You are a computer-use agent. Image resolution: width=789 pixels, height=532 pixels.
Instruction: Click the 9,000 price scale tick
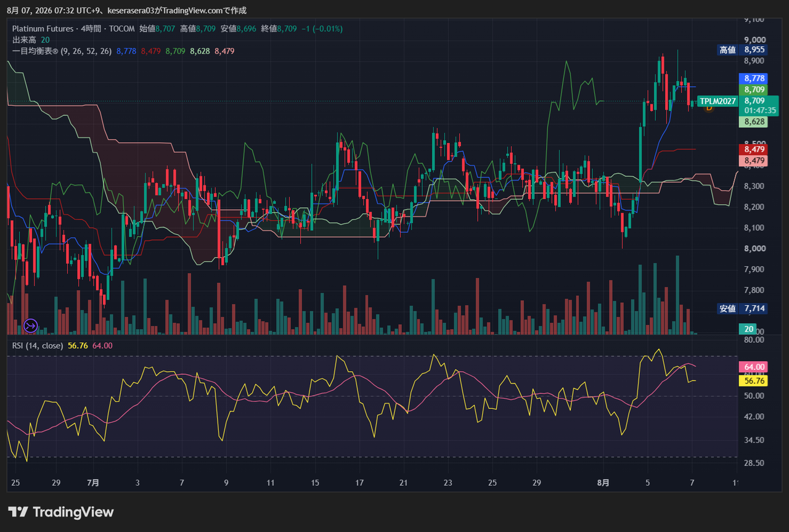pos(754,40)
